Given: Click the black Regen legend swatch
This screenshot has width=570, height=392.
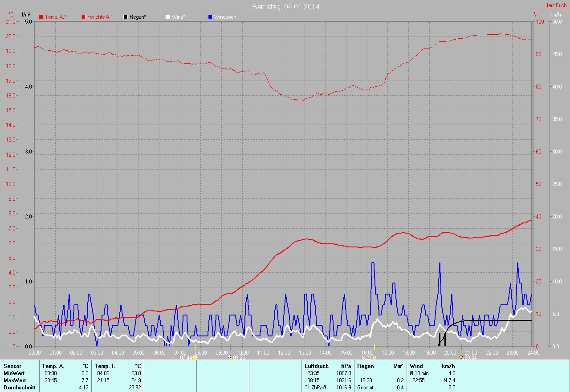Looking at the screenshot, I should tap(126, 17).
